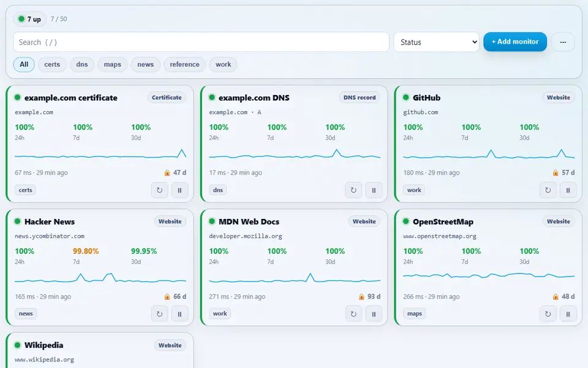Click the developer.mozilla.org address text
The image size is (588, 368).
click(245, 236)
